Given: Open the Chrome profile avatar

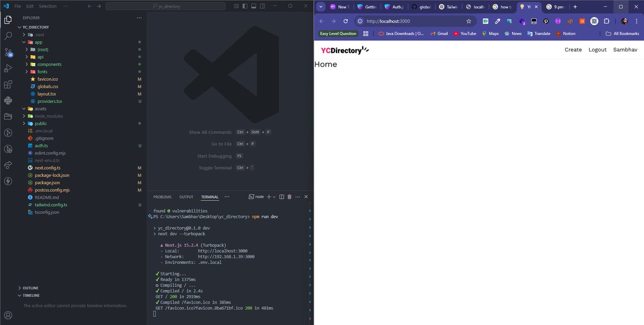Looking at the screenshot, I should tap(624, 21).
